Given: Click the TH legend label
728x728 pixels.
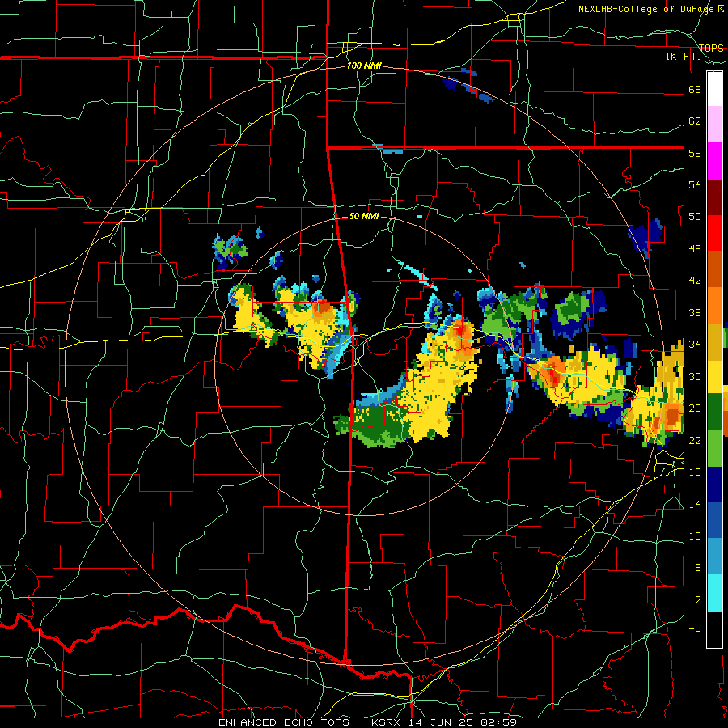Looking at the screenshot, I should pyautogui.click(x=695, y=631).
